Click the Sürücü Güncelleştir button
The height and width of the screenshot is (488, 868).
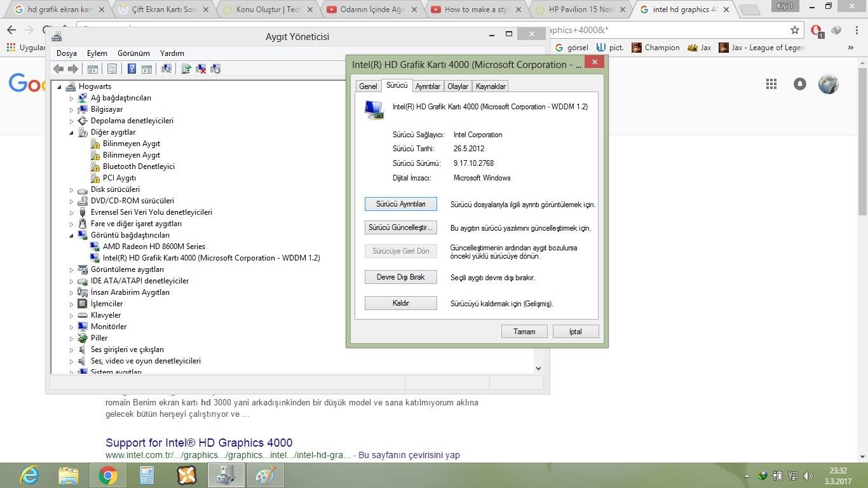(401, 227)
